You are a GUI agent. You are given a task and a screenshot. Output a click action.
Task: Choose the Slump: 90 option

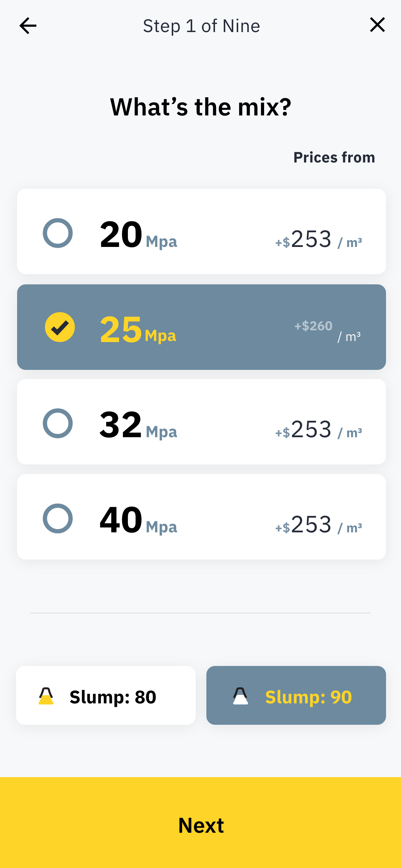click(296, 696)
